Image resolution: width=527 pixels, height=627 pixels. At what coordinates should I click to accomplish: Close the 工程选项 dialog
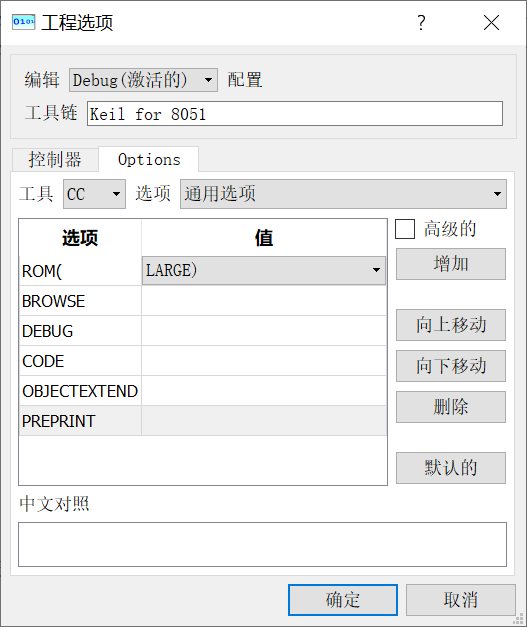point(491,22)
